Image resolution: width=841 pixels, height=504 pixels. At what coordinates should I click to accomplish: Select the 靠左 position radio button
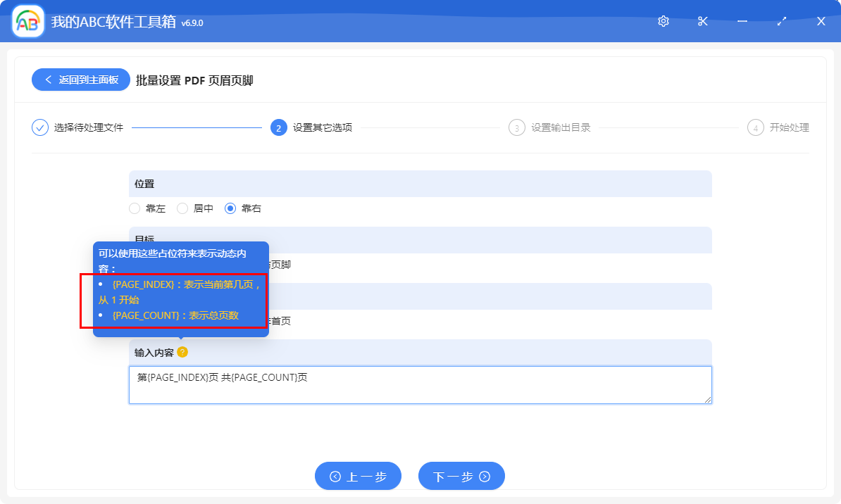point(134,208)
